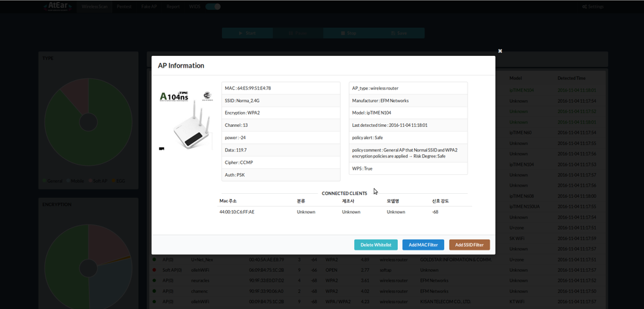
Task: Click the Add MAC Filter button
Action: coord(424,245)
